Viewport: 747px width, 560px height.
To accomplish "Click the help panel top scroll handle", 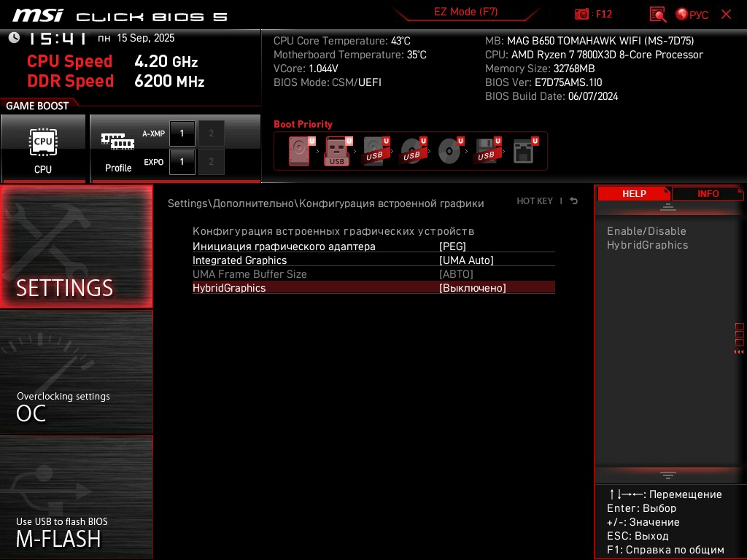I will pyautogui.click(x=668, y=207).
